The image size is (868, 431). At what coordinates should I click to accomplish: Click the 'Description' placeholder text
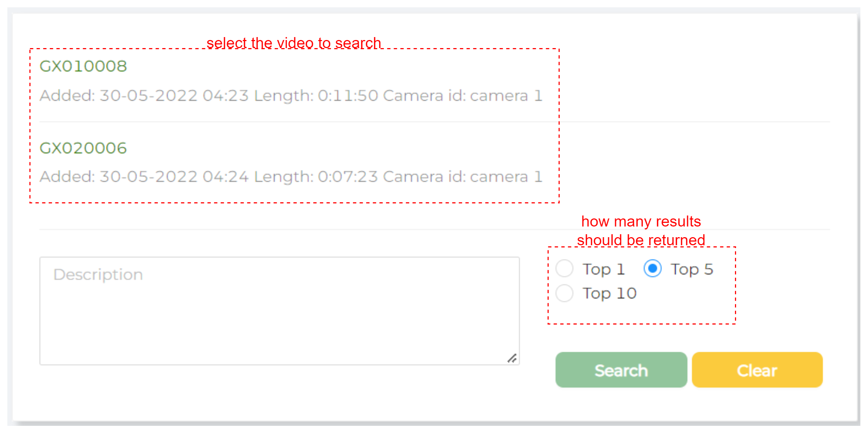click(x=98, y=275)
